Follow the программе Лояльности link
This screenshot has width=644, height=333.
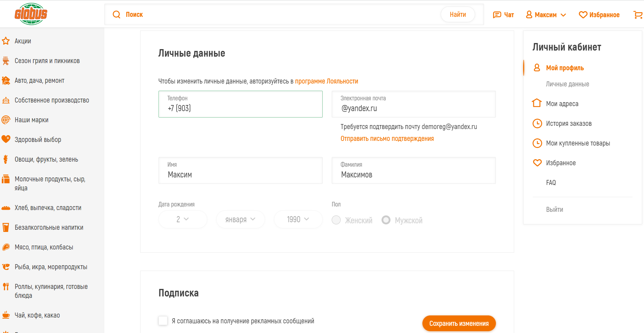coord(326,81)
